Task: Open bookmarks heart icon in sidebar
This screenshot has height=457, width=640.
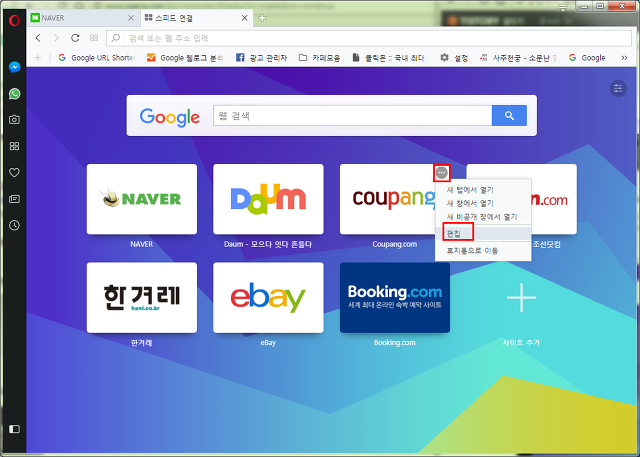Action: click(x=14, y=173)
